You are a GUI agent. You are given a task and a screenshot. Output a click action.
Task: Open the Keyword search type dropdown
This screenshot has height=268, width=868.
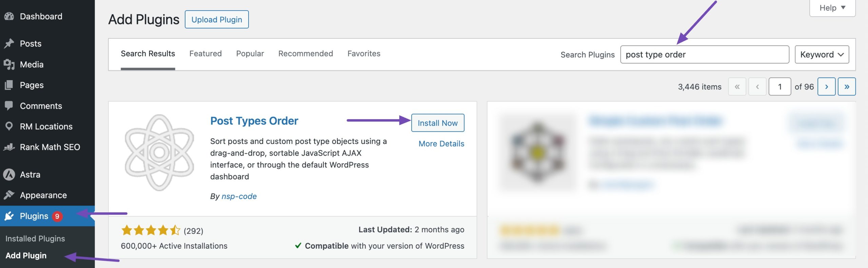point(822,54)
